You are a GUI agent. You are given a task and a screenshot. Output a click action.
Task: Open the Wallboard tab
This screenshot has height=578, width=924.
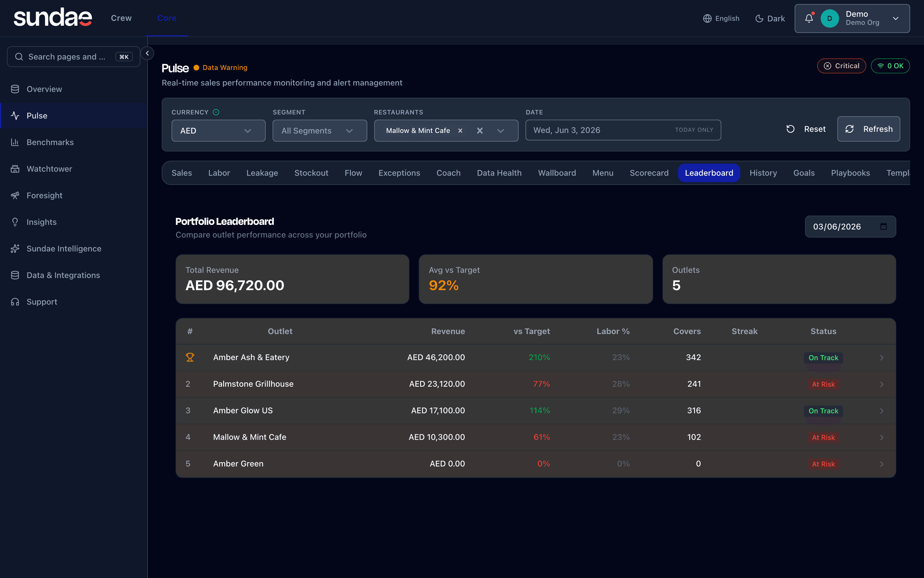click(557, 173)
